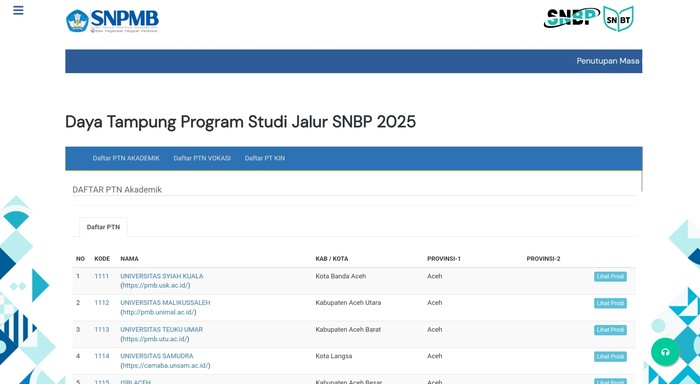Open Daftar PTN AKADEMIK menu
This screenshot has height=384, width=700.
click(x=126, y=158)
